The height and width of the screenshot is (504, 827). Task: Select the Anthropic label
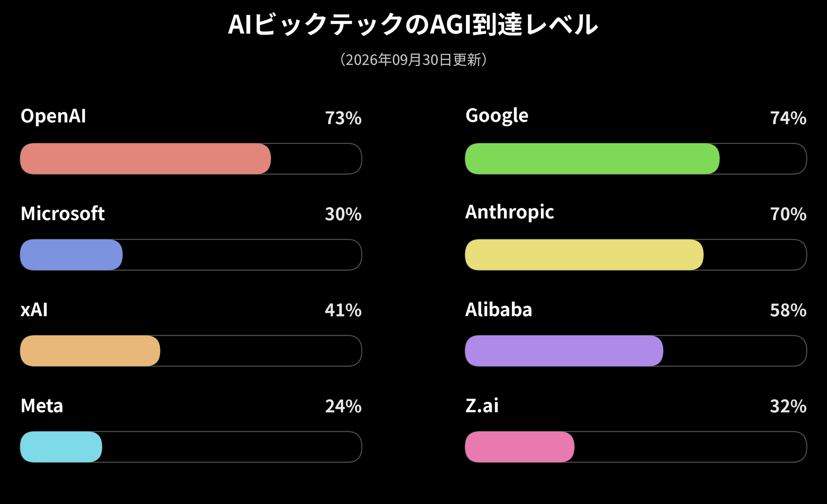[x=509, y=212]
